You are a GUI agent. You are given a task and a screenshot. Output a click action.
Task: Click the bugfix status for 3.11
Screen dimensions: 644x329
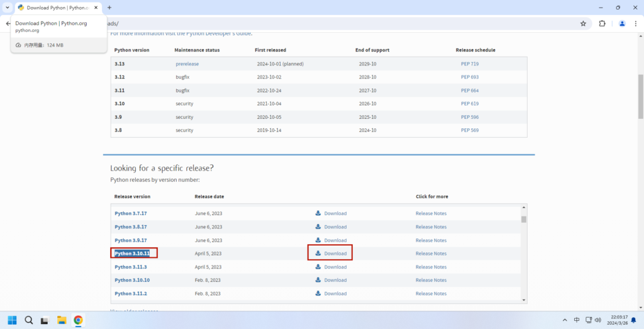click(x=182, y=91)
